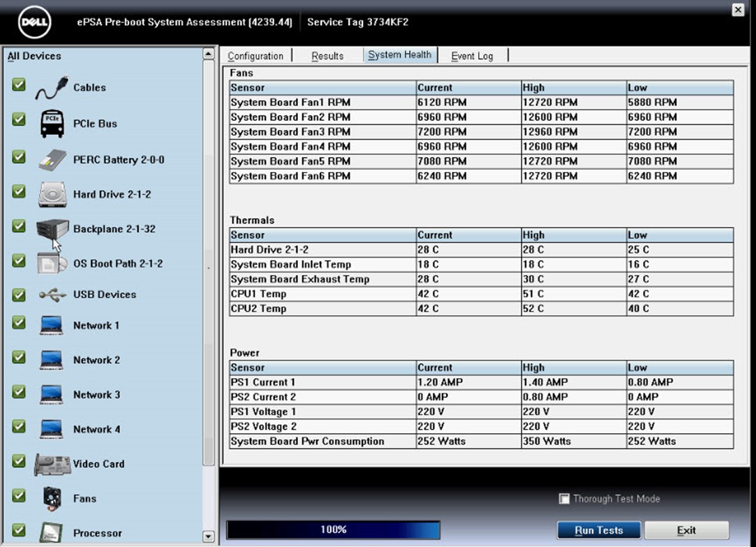The width and height of the screenshot is (756, 547).
Task: Select the System Health tab
Action: click(400, 55)
